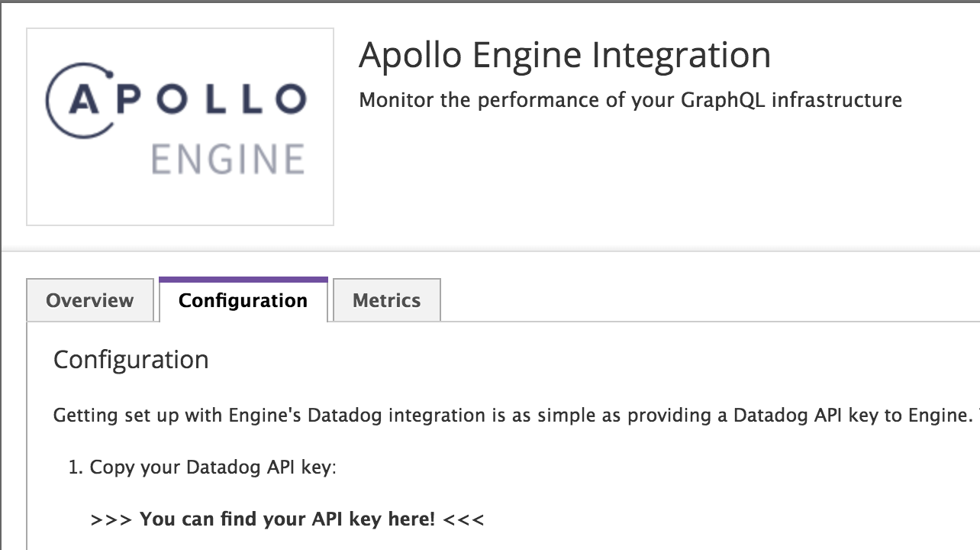
Task: Click the '<<<' arrows after the API key link
Action: pyautogui.click(x=463, y=519)
